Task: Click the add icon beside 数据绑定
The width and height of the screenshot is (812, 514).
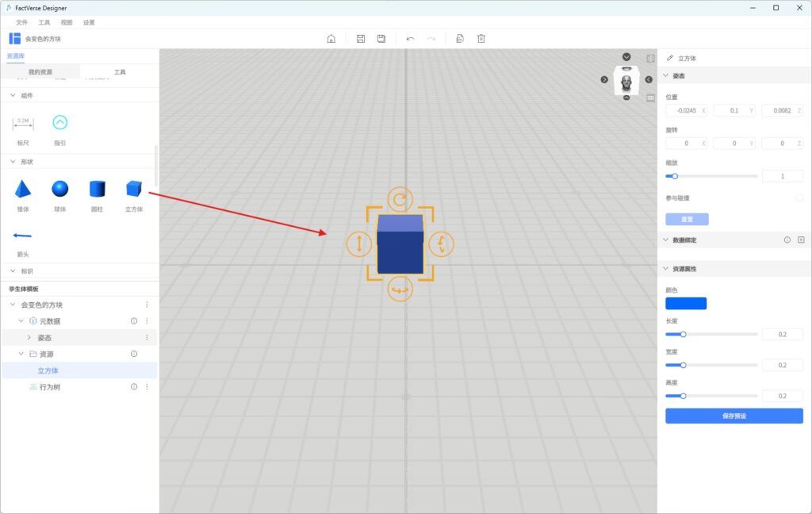Action: click(x=800, y=240)
